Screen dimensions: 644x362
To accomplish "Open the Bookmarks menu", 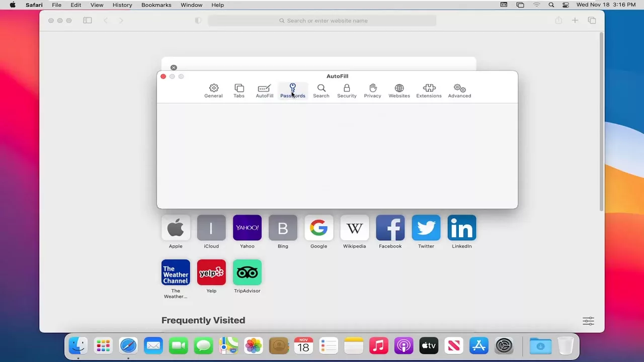I will 156,5.
